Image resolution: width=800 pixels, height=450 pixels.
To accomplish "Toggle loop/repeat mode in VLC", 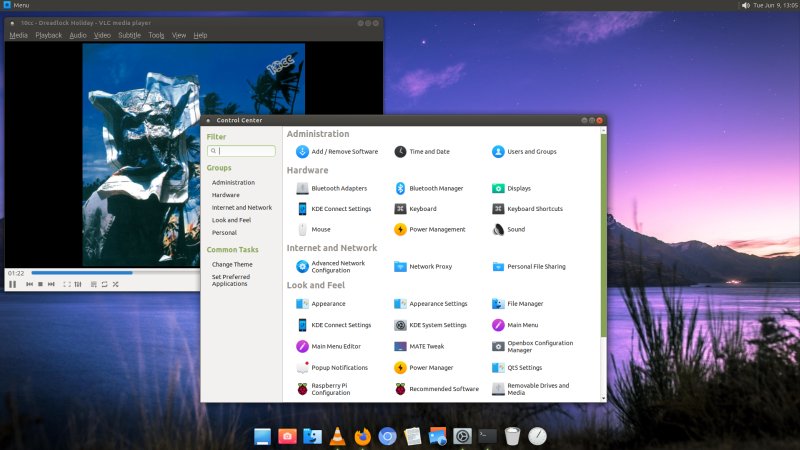I will coord(104,285).
